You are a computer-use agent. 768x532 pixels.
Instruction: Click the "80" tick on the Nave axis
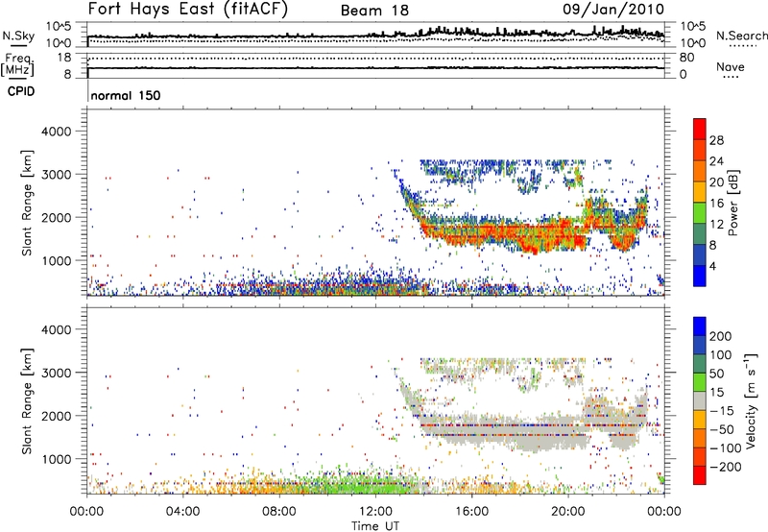(x=686, y=58)
